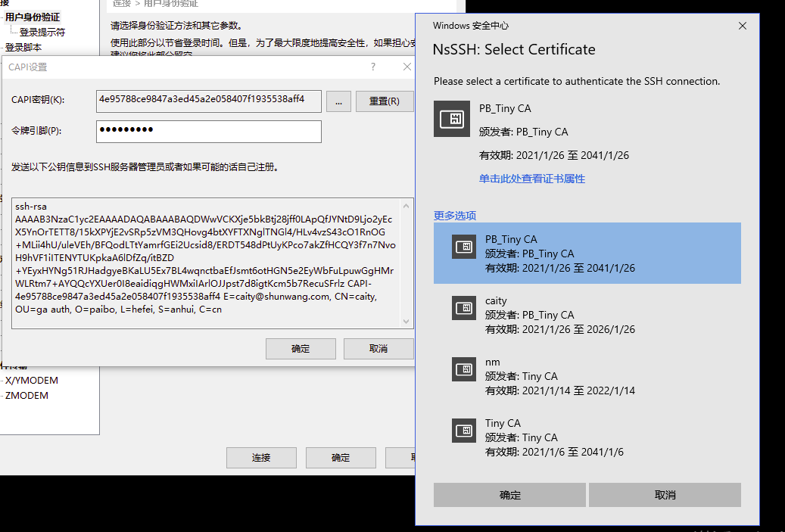Confirm certificate with 确定 in Windows security dialog
This screenshot has width=785, height=532.
coord(509,495)
